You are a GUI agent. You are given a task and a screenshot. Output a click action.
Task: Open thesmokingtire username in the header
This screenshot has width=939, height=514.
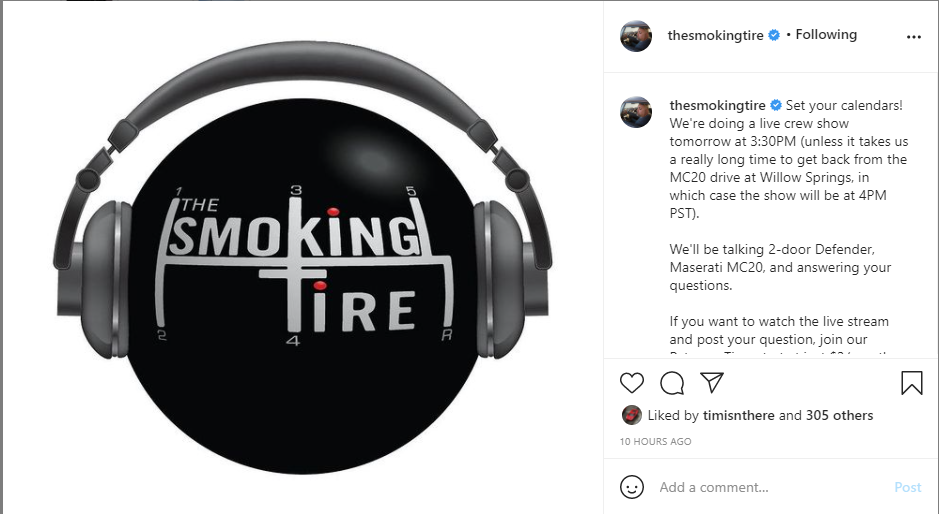tap(715, 35)
